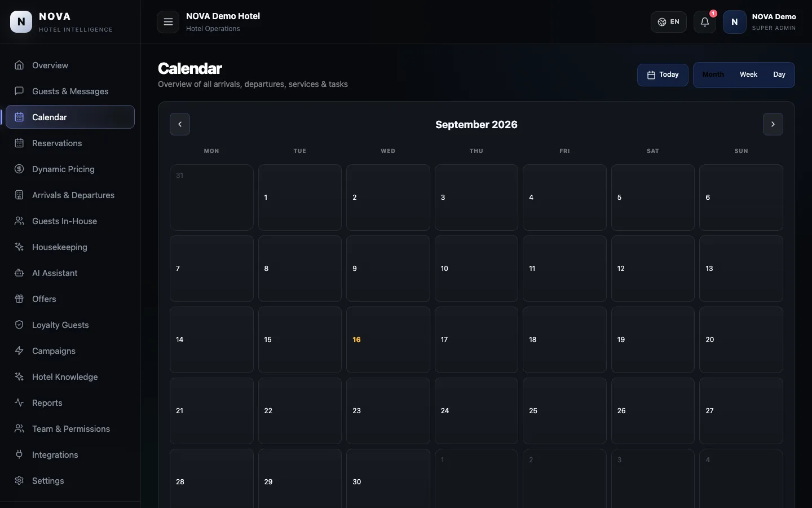The width and height of the screenshot is (812, 508).
Task: Click the Reports activity icon
Action: tap(19, 402)
